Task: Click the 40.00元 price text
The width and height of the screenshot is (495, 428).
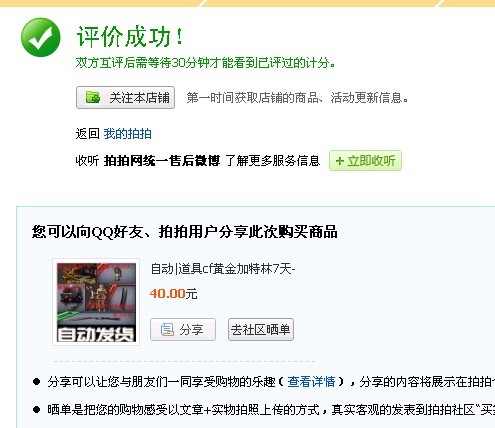Action: 173,294
